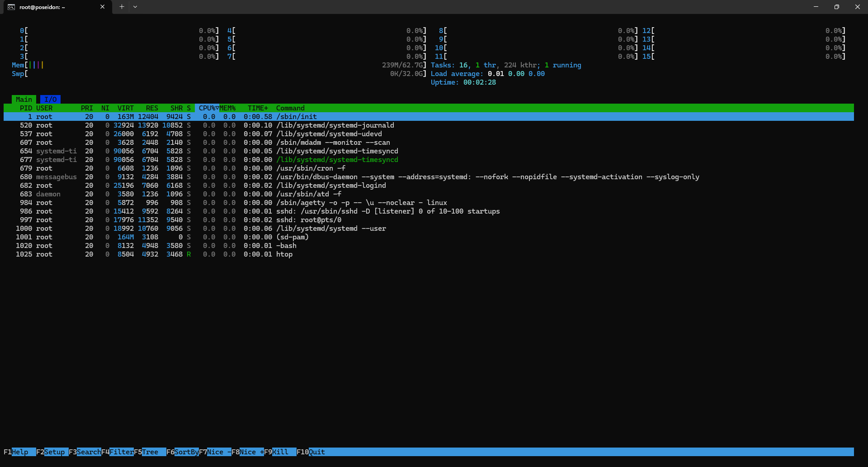This screenshot has height=467, width=868.
Task: Activate the F4 Filter option
Action: (121, 452)
